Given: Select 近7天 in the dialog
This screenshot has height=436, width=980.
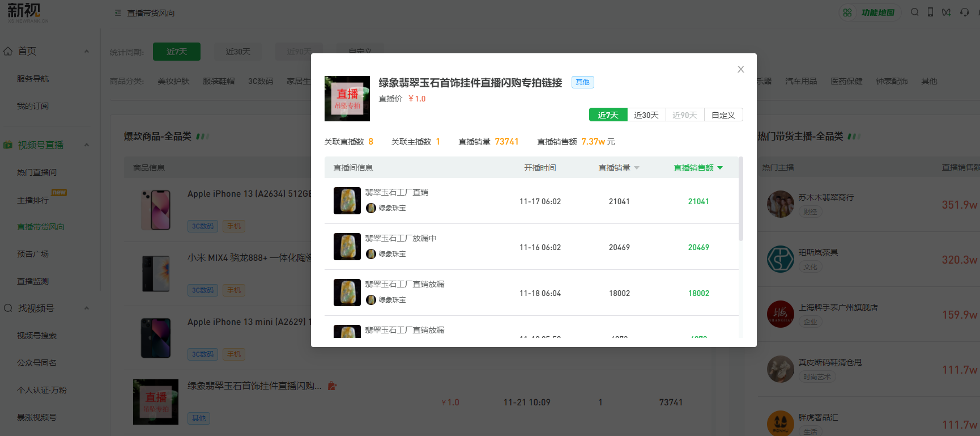Looking at the screenshot, I should (608, 115).
